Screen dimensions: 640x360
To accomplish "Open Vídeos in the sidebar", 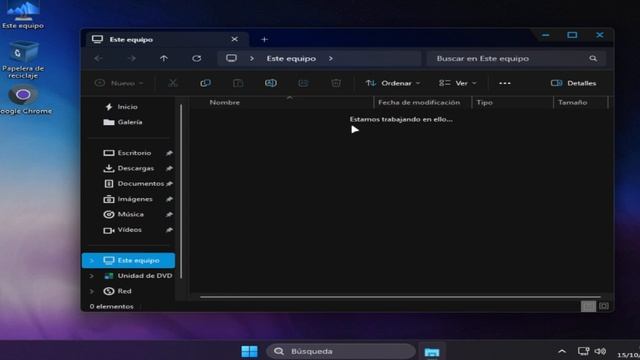I will coord(122,230).
